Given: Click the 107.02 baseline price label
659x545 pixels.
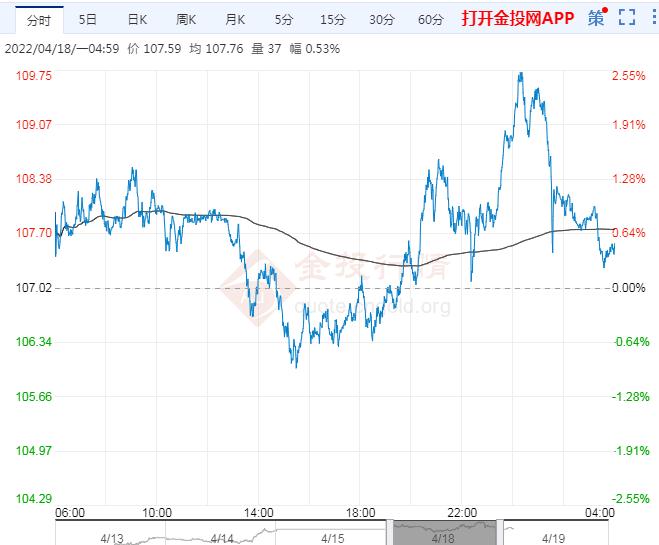Looking at the screenshot, I should 34,288.
